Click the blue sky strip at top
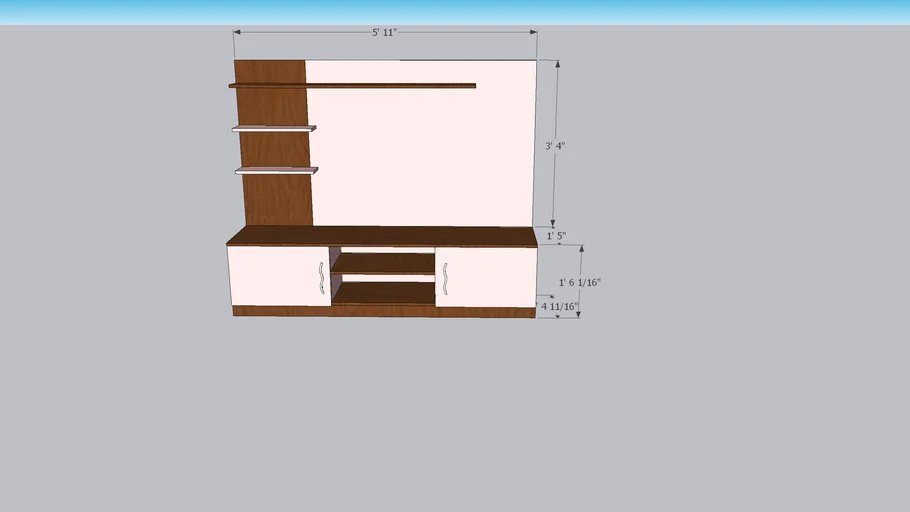The height and width of the screenshot is (512, 910). 455,10
